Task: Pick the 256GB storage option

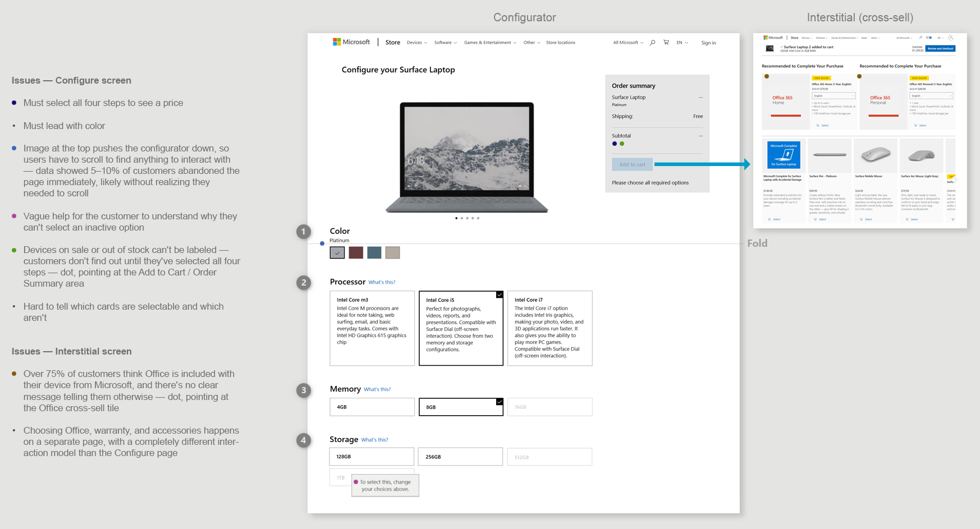Action: 460,457
